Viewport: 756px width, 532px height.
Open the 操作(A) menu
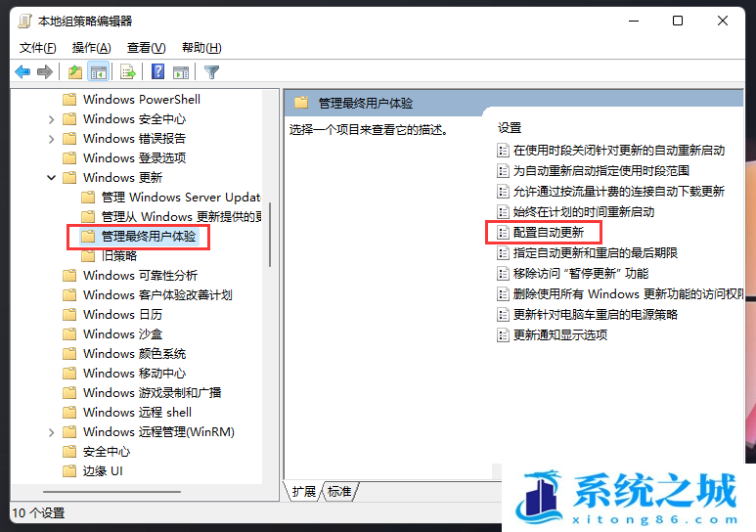(x=92, y=48)
